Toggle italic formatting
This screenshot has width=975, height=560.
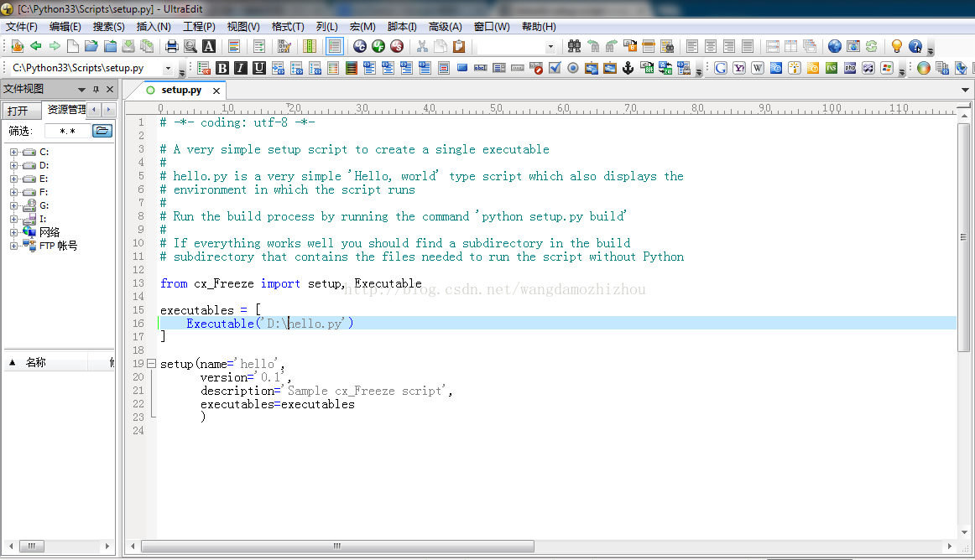click(239, 67)
